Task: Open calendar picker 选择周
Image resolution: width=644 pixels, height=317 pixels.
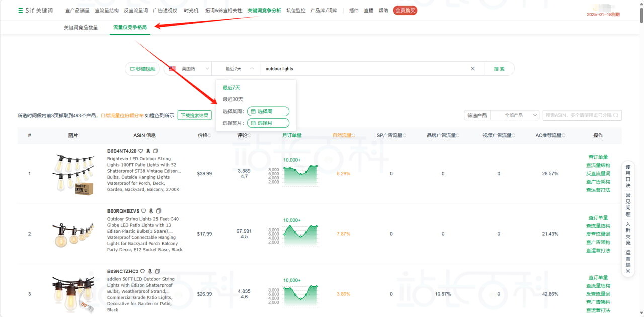Action: [x=268, y=111]
